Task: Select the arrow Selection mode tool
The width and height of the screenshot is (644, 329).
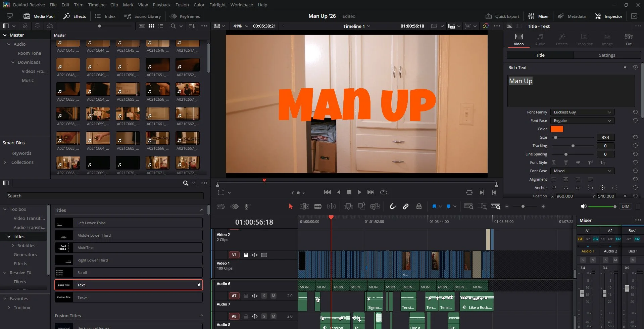Action: pyautogui.click(x=291, y=206)
